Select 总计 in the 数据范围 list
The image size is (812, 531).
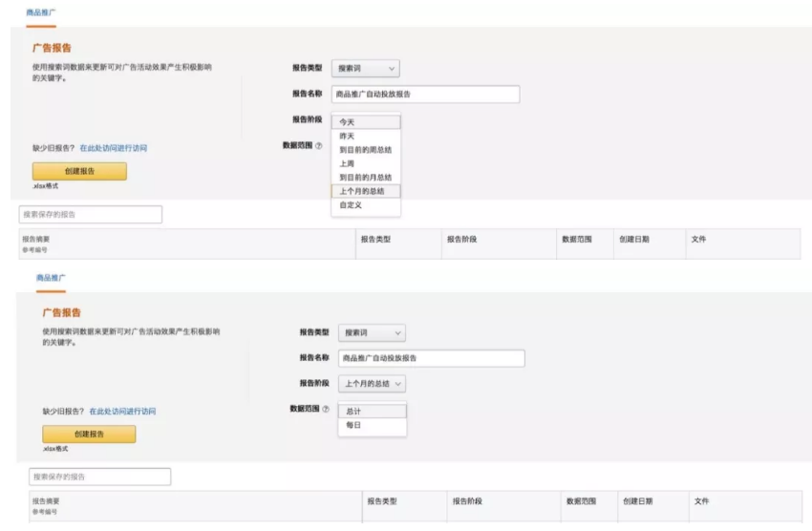[373, 412]
